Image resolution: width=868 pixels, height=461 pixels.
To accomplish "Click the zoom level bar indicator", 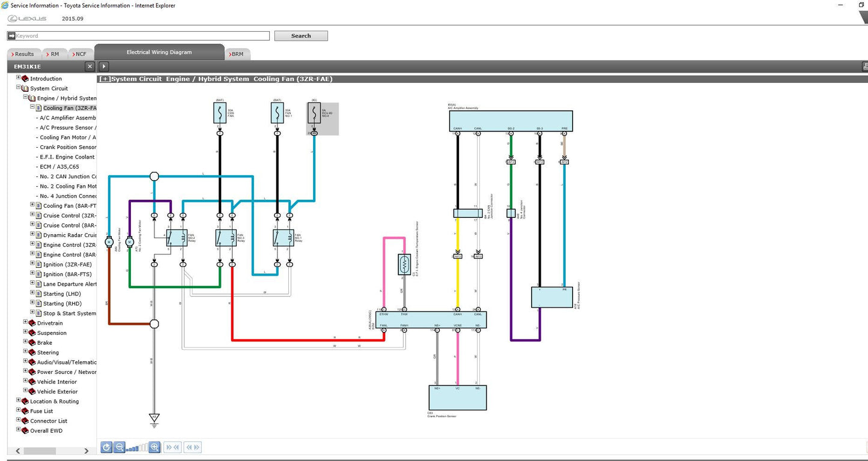I will pos(136,448).
